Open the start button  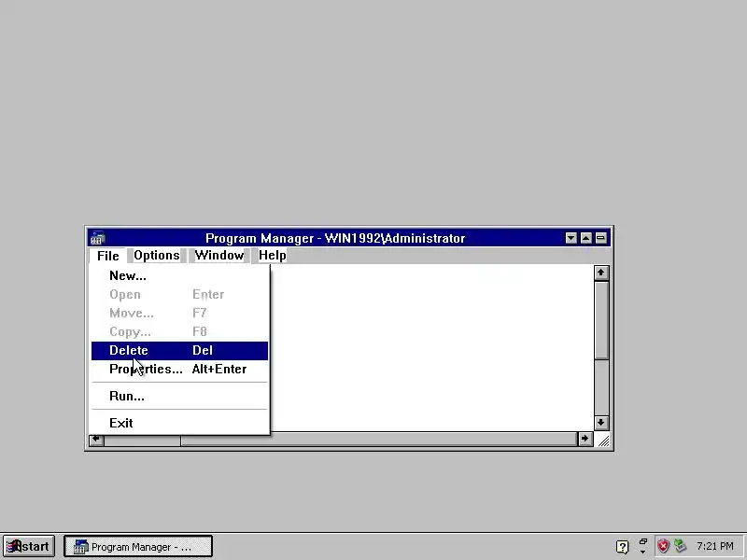click(29, 546)
